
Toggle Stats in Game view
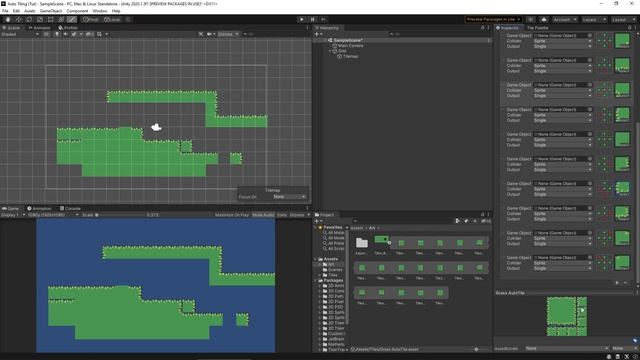point(282,215)
